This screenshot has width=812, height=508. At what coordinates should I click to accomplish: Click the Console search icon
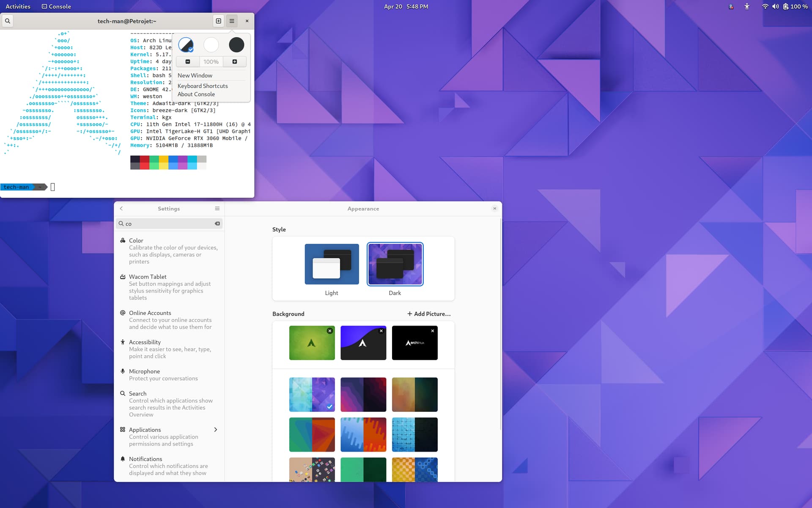coord(8,21)
